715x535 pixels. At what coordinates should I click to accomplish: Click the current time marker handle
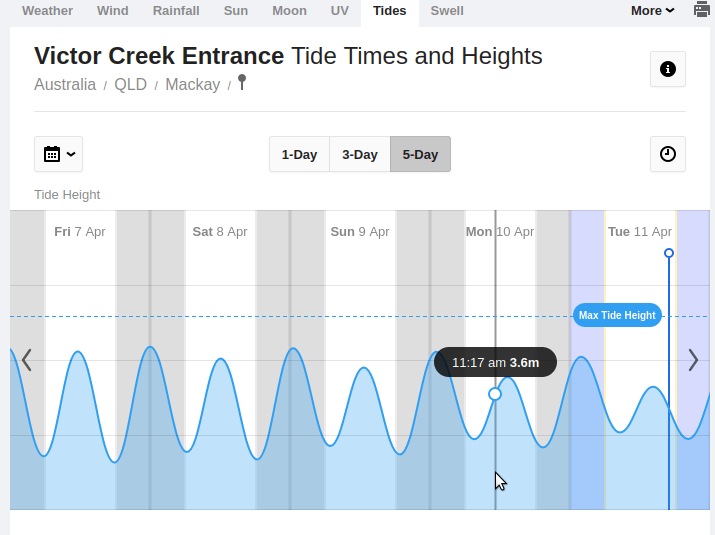tap(669, 253)
